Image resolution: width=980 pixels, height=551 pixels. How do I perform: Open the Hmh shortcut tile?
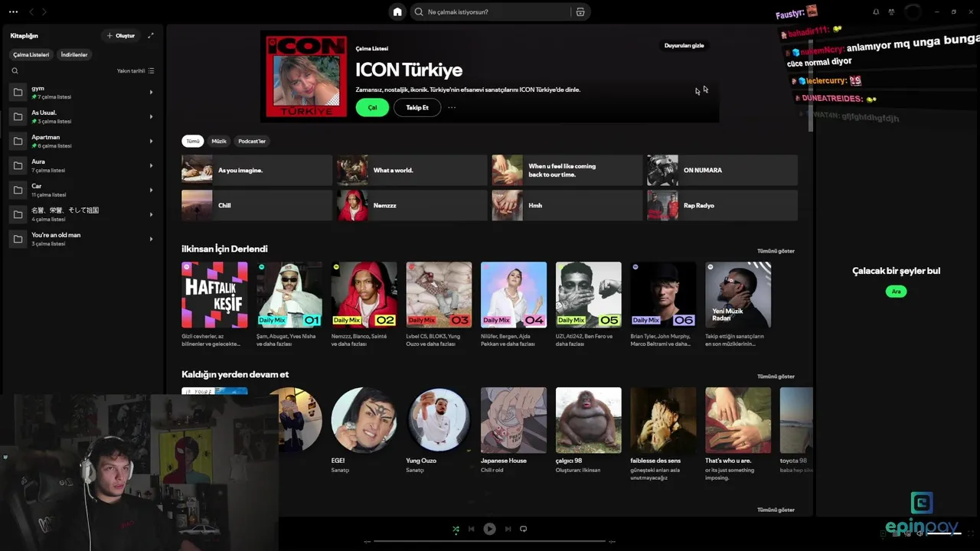[567, 205]
